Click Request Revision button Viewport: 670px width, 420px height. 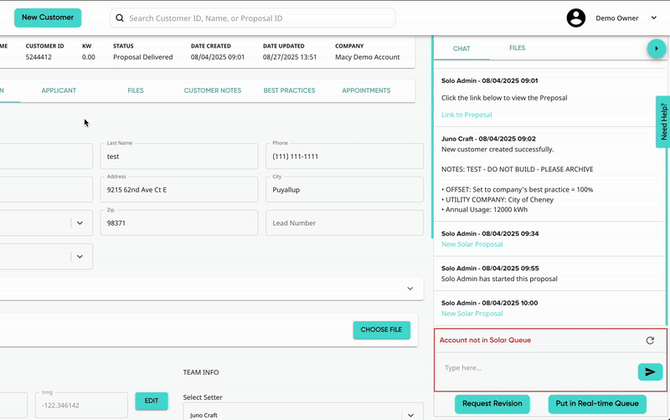[x=492, y=404]
